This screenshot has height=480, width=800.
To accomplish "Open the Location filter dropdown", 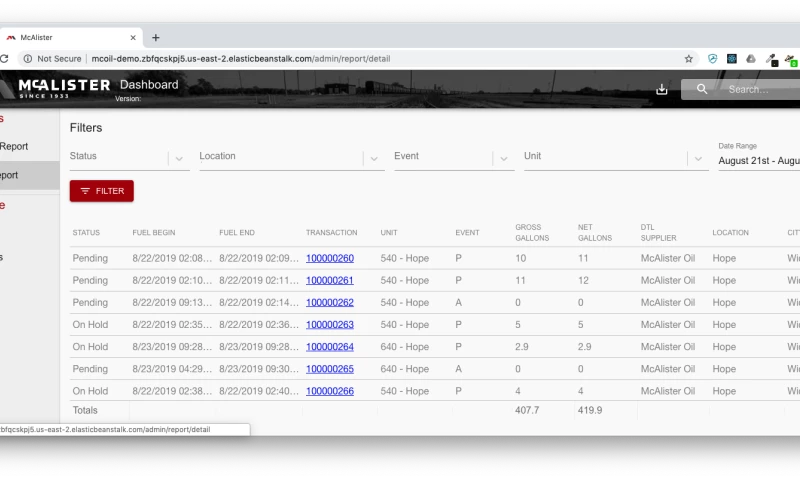I will 375,158.
